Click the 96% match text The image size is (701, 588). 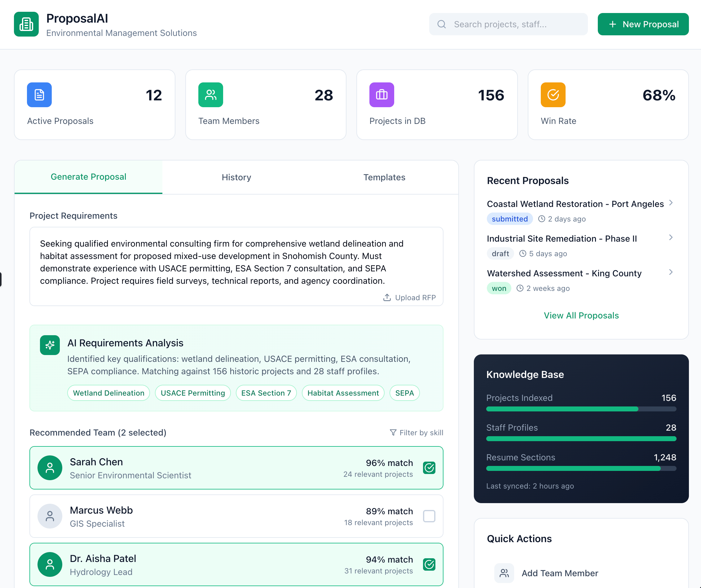point(389,463)
